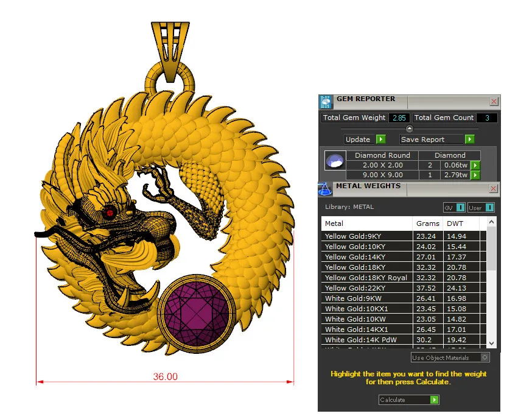Click the Total Gem Weight value 2.85

pyautogui.click(x=399, y=118)
